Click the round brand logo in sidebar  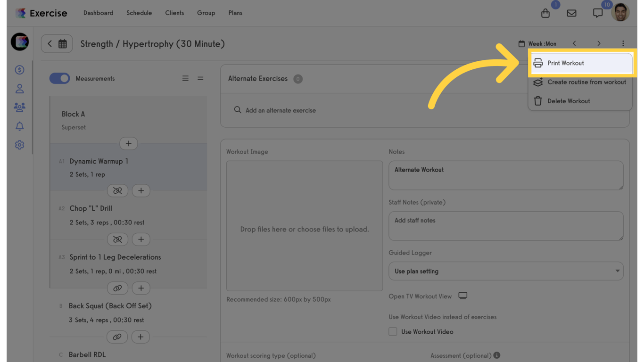click(20, 42)
